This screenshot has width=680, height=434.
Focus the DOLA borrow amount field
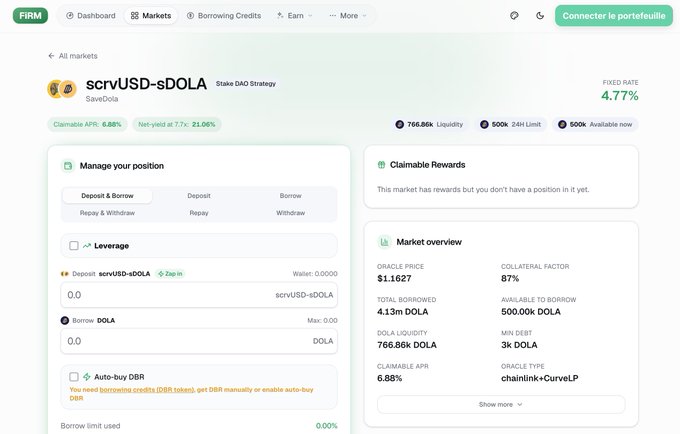199,341
